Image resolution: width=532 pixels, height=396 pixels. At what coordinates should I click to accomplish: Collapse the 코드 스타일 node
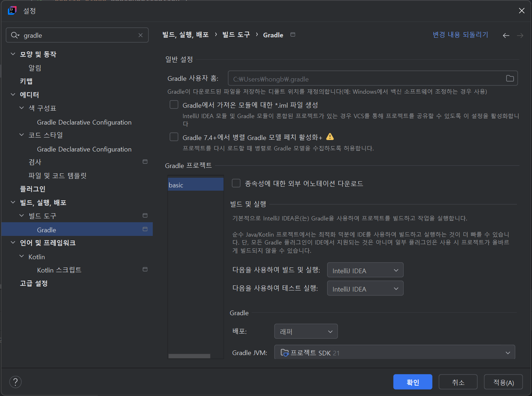point(22,134)
